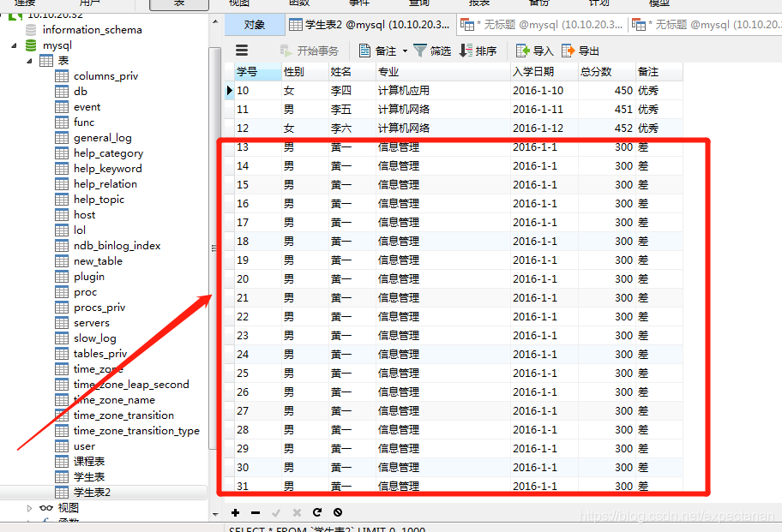Select the 课程表 table icon
This screenshot has height=532, width=782.
(62, 463)
